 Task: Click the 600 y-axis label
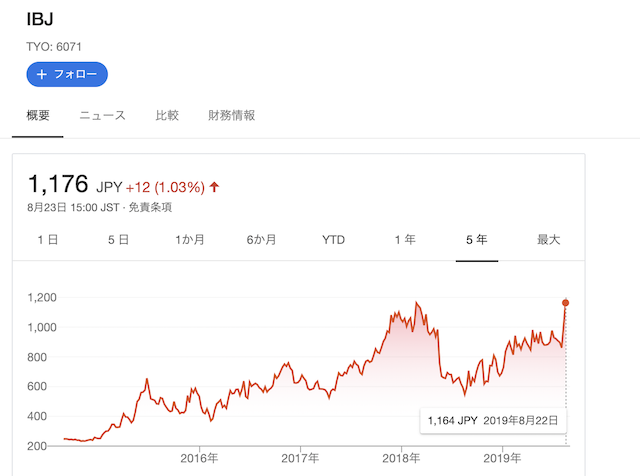coord(37,386)
